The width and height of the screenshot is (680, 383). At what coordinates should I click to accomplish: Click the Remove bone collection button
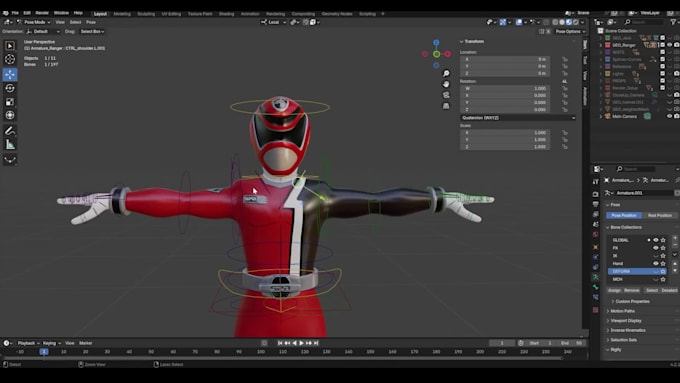tap(631, 290)
